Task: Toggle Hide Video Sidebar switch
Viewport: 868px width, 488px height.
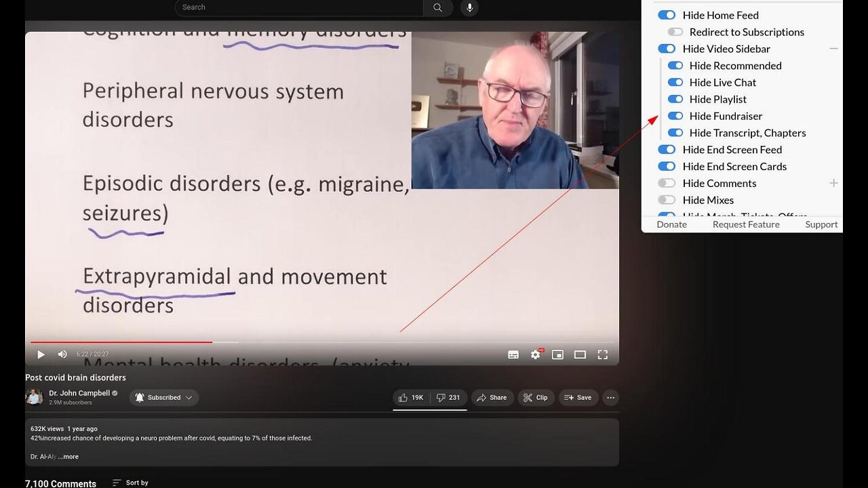Action: coord(667,49)
